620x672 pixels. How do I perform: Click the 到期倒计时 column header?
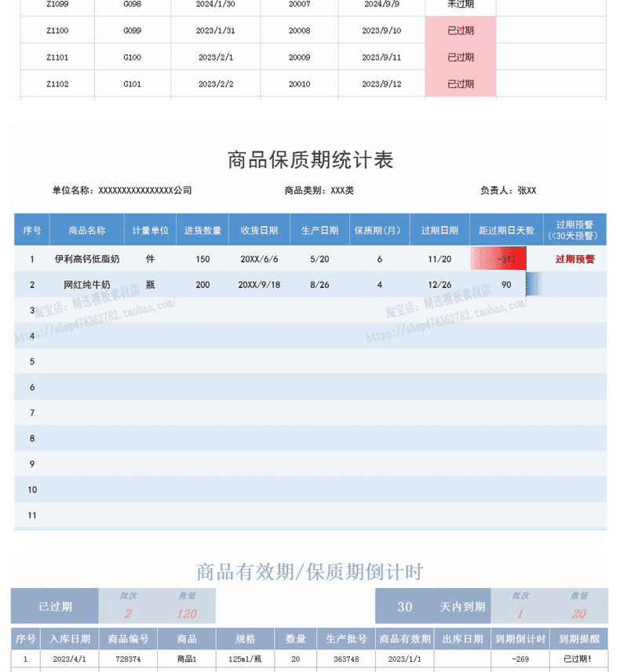520,639
